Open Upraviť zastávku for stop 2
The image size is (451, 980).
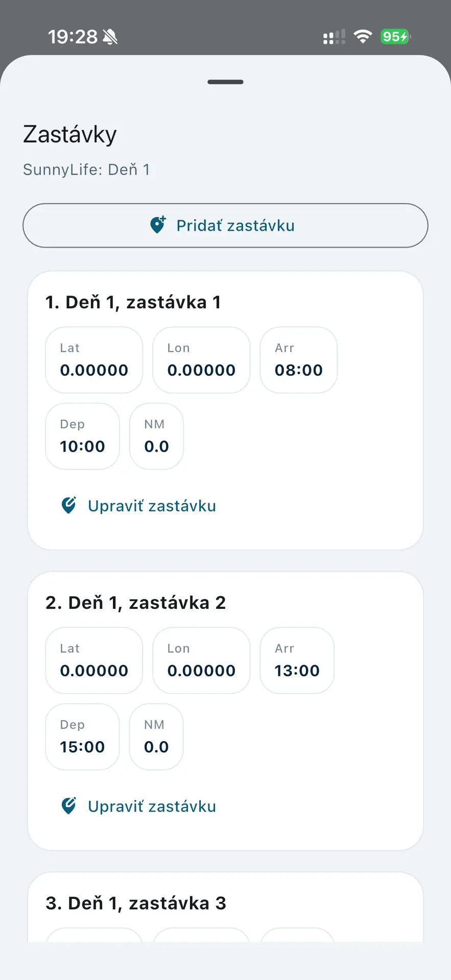[x=152, y=806]
